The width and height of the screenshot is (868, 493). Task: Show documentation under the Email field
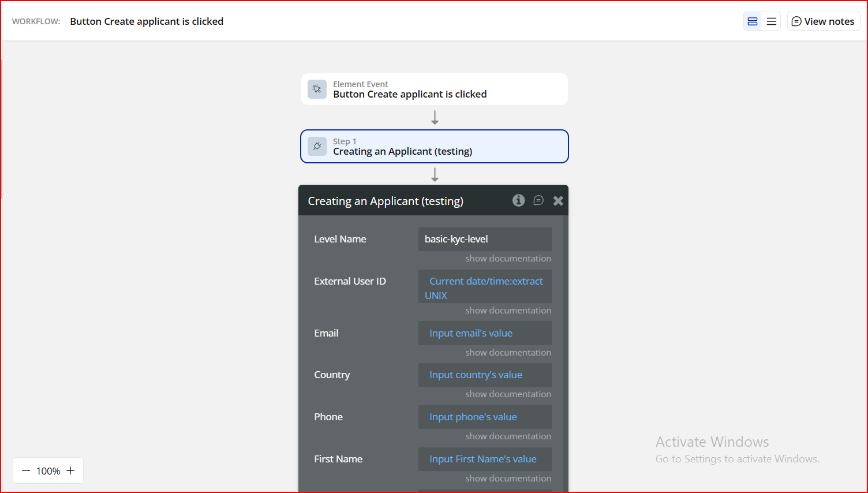[508, 353]
